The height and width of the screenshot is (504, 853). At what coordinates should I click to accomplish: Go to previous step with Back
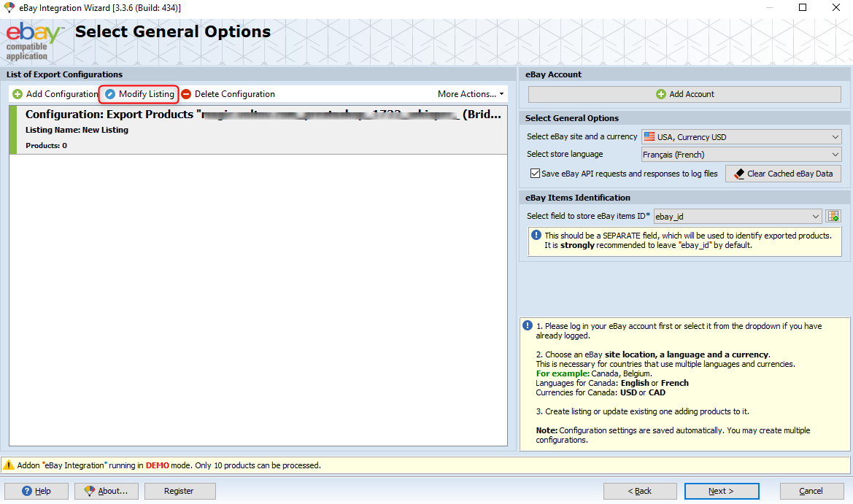coord(640,491)
